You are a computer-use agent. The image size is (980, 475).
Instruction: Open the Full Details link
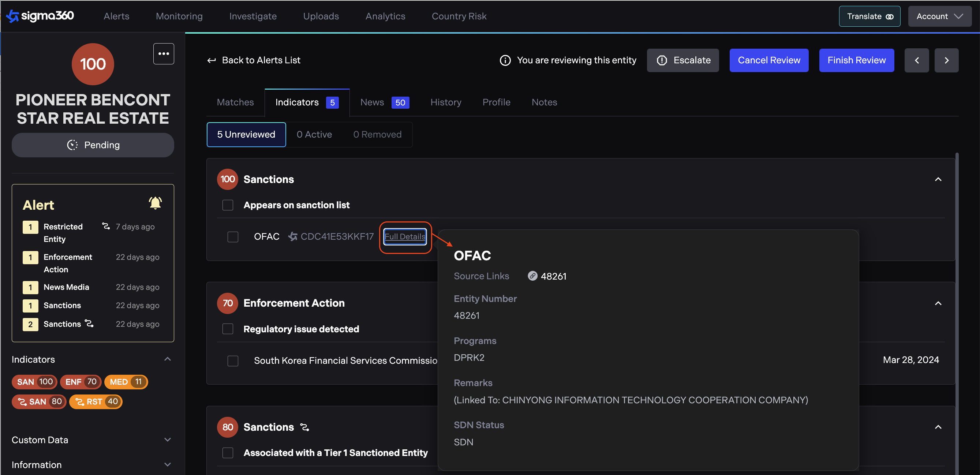click(404, 236)
